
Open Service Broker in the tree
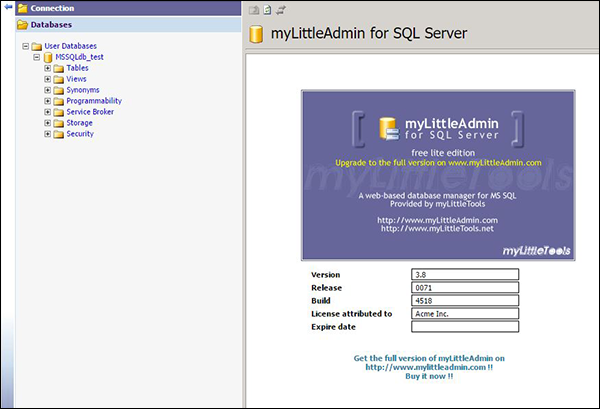point(90,112)
